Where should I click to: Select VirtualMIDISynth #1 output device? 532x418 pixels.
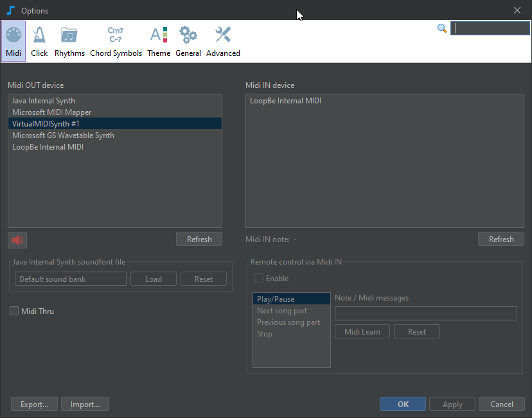pyautogui.click(x=115, y=124)
